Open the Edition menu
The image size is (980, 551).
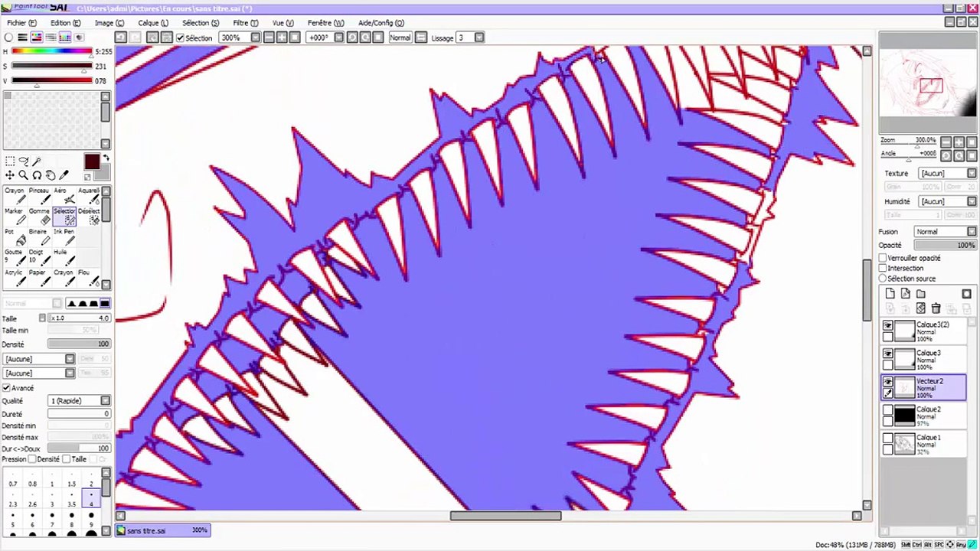click(65, 23)
